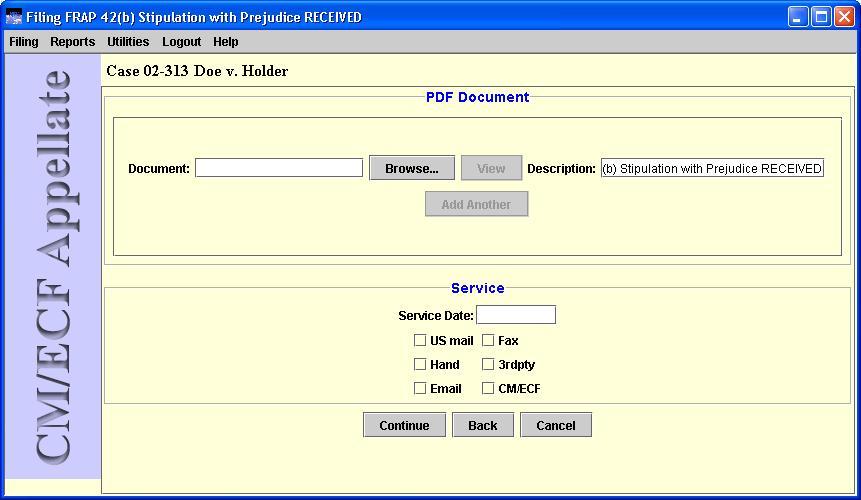The width and height of the screenshot is (861, 500).
Task: Cancel the filing
Action: coord(556,425)
